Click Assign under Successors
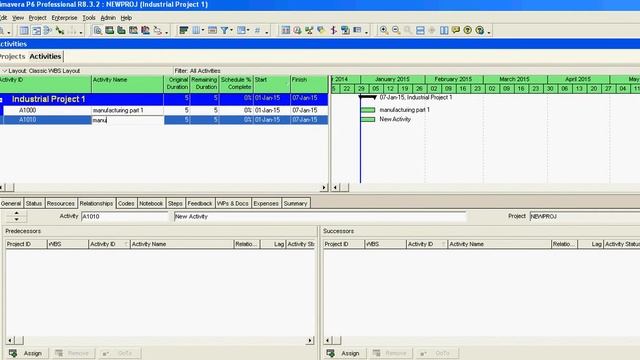The width and height of the screenshot is (640, 360). (x=344, y=353)
